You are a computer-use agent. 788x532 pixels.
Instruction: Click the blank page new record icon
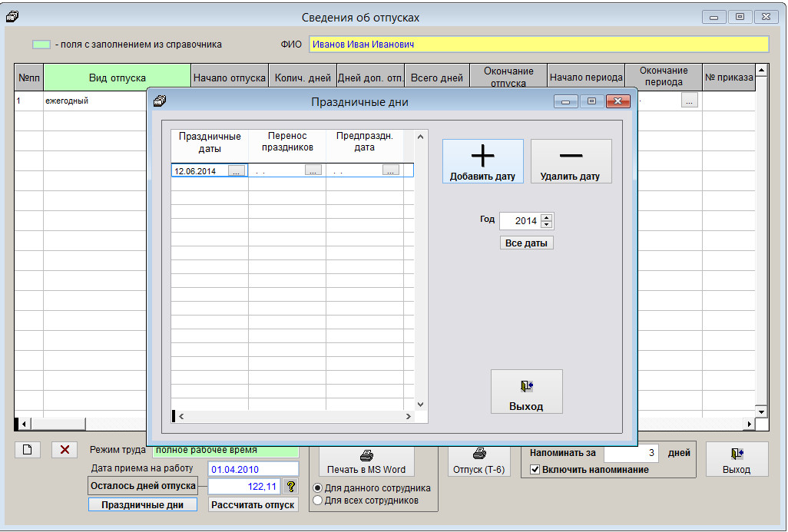pos(28,450)
